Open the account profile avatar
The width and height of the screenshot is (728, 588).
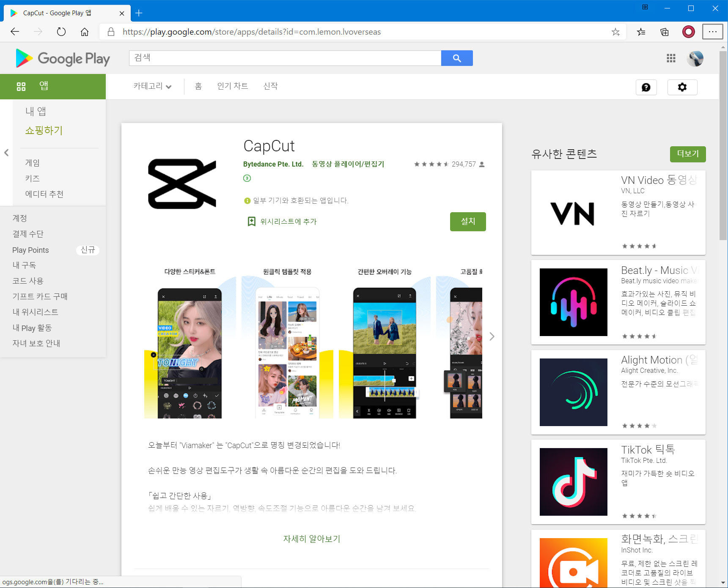click(x=695, y=58)
